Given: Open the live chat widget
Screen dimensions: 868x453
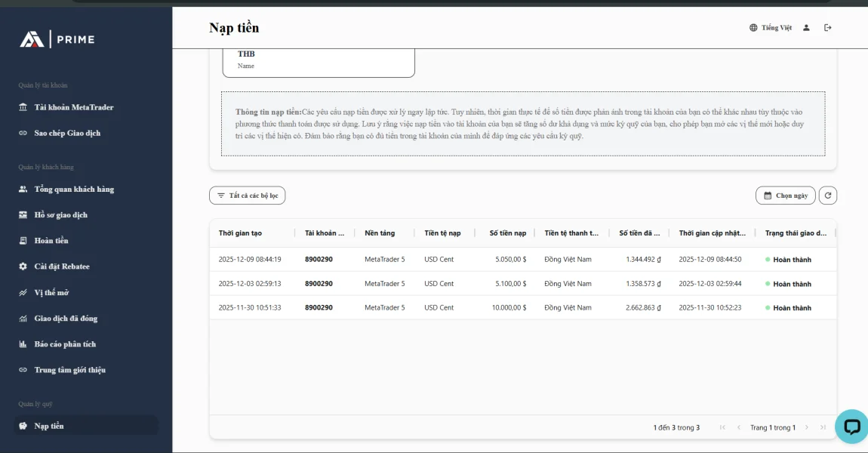Looking at the screenshot, I should tap(851, 427).
